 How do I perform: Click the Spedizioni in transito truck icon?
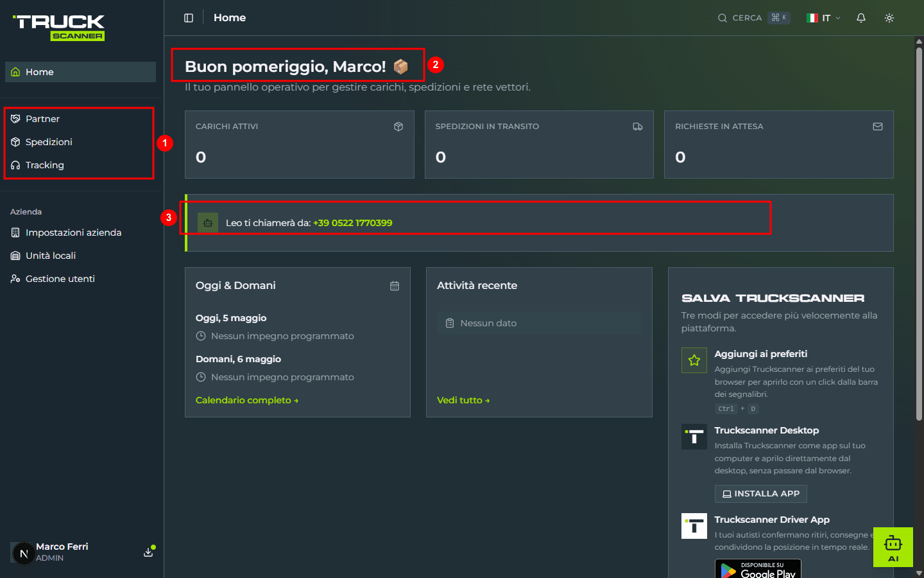click(638, 127)
